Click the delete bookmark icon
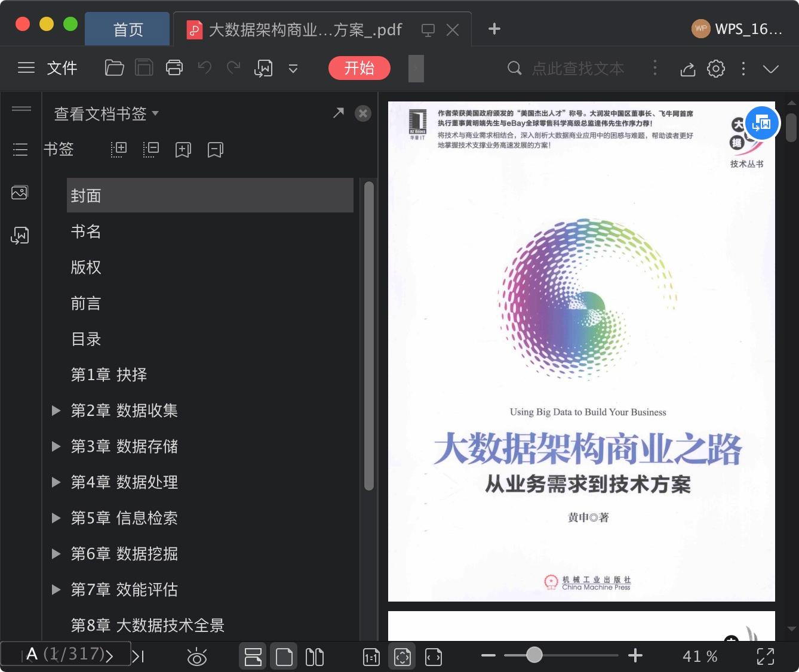The image size is (799, 672). click(216, 149)
